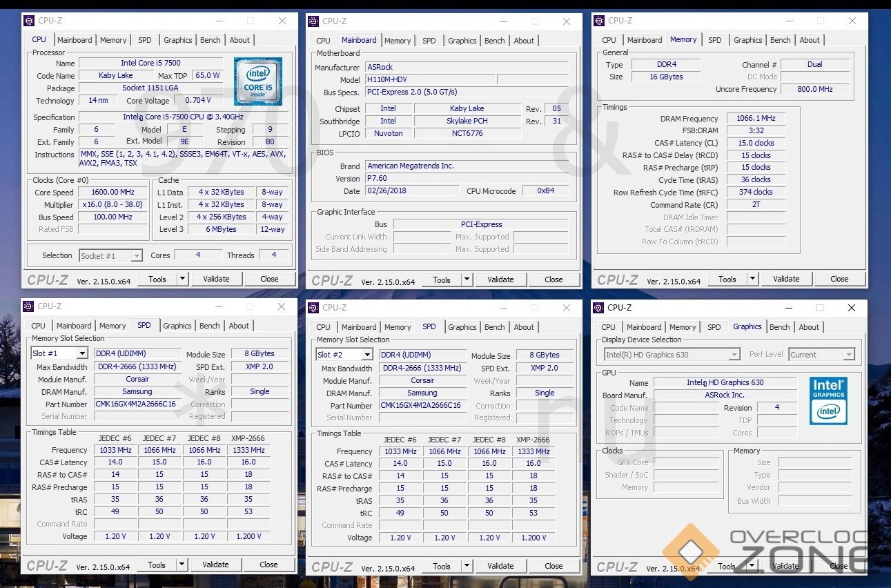Expand Tools arrow in the CPU tab window
The image size is (891, 588).
pyautogui.click(x=182, y=279)
